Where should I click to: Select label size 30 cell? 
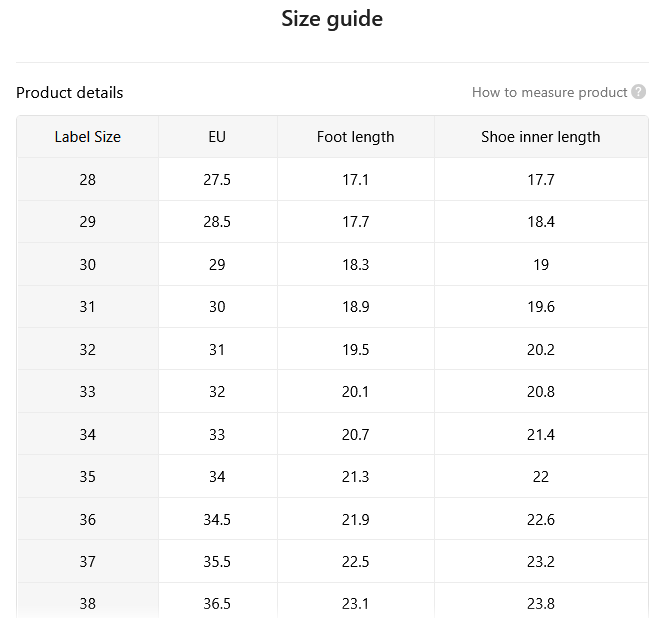tap(88, 265)
